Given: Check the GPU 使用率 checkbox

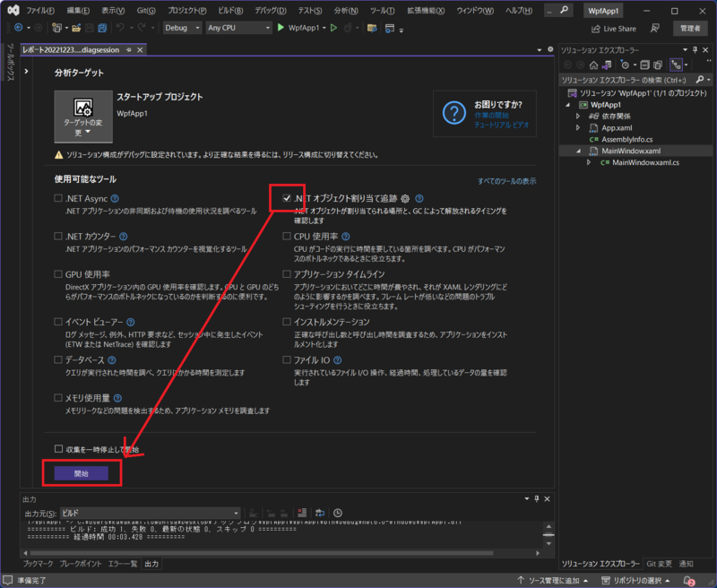Looking at the screenshot, I should (58, 274).
